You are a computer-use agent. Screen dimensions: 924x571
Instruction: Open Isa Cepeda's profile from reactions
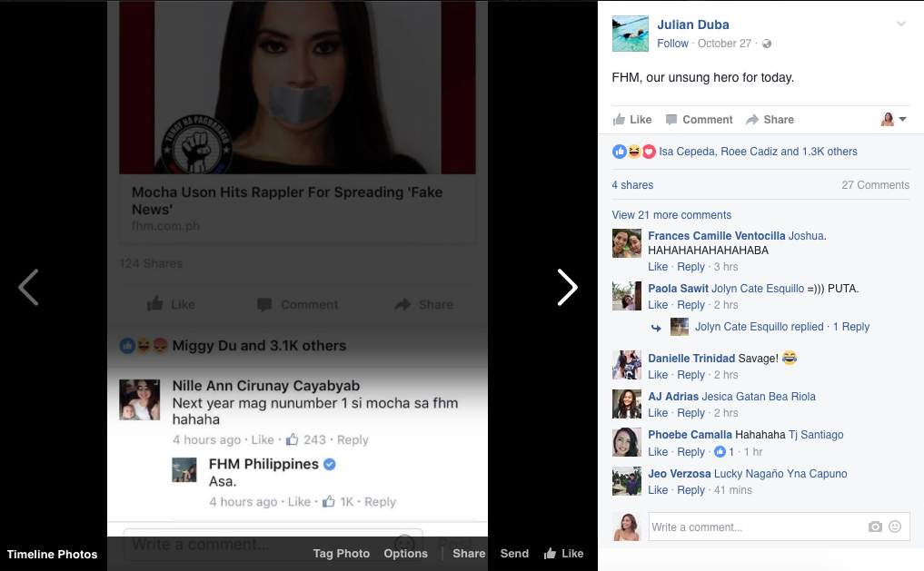[x=685, y=152]
